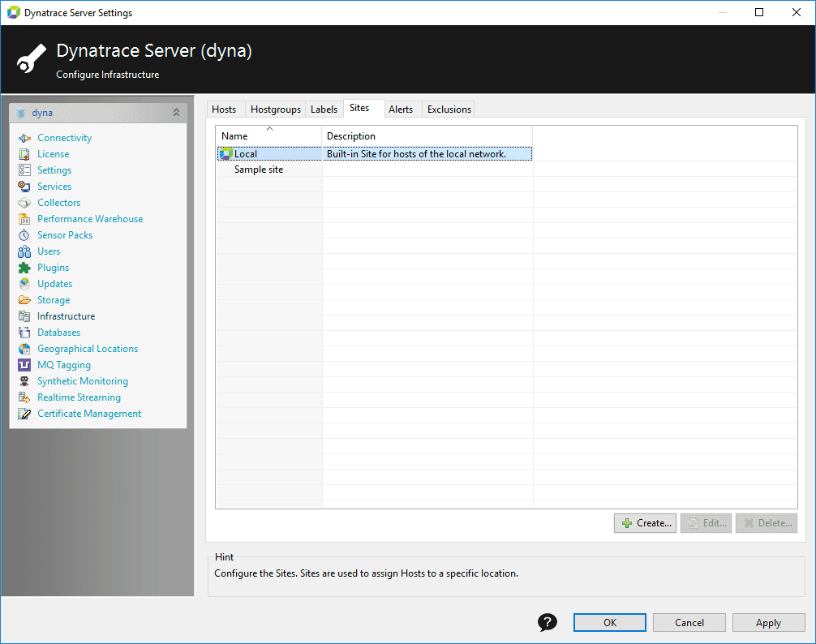Sort the sites table by Description column
The height and width of the screenshot is (644, 816).
tap(427, 135)
